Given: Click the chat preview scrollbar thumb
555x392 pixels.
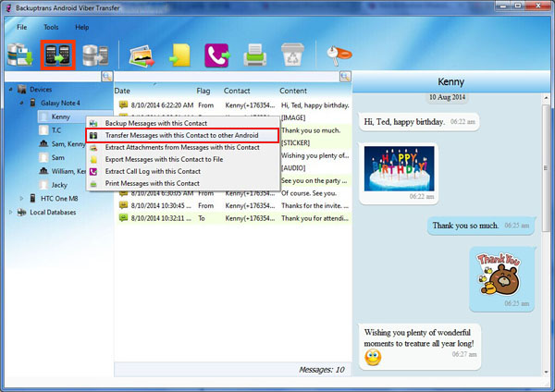Looking at the screenshot, I should (546, 168).
